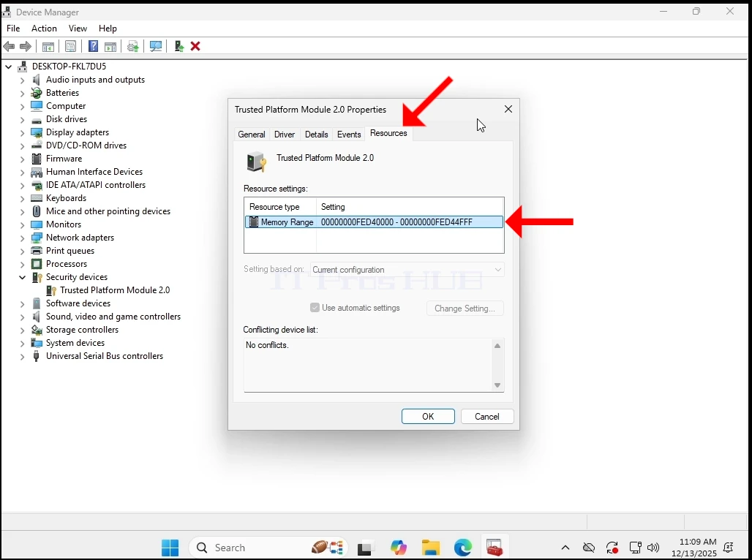Click the Forward arrow in the toolbar
Image resolution: width=752 pixels, height=560 pixels.
26,47
